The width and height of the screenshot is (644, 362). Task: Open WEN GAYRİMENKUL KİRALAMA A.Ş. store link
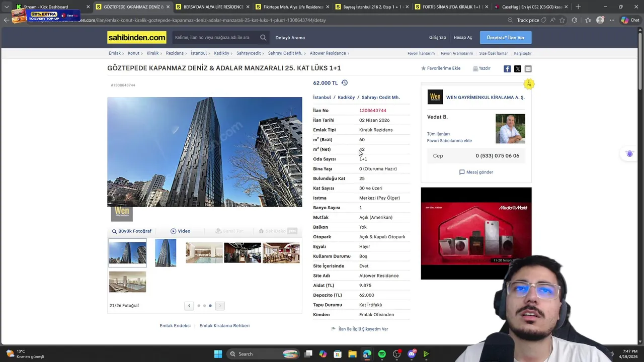pos(485,98)
